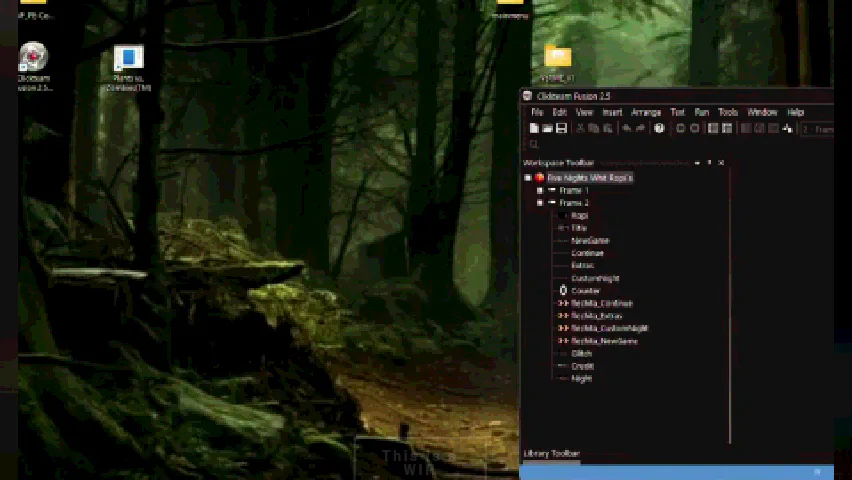Click the Save floppy disk toolbar icon
Image resolution: width=852 pixels, height=480 pixels.
[562, 128]
